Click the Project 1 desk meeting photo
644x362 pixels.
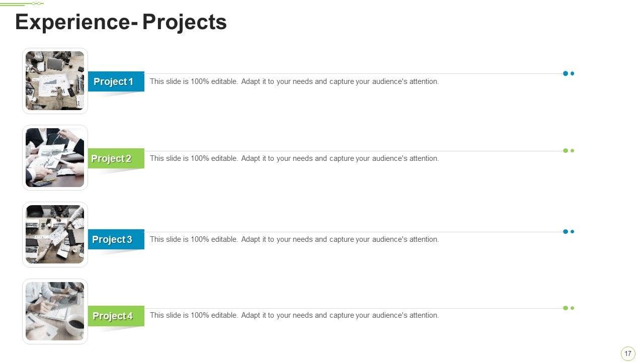tap(55, 80)
